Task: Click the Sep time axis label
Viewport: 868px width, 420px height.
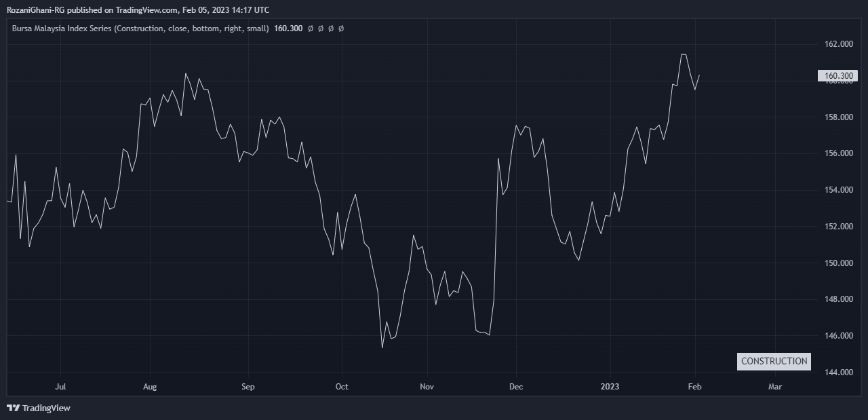Action: pyautogui.click(x=248, y=387)
